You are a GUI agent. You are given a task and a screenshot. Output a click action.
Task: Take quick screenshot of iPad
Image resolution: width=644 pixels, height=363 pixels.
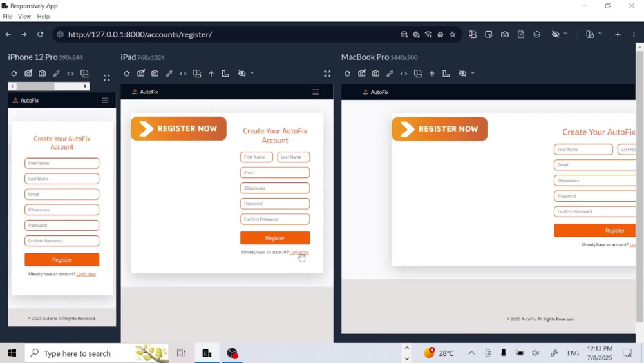(x=141, y=74)
